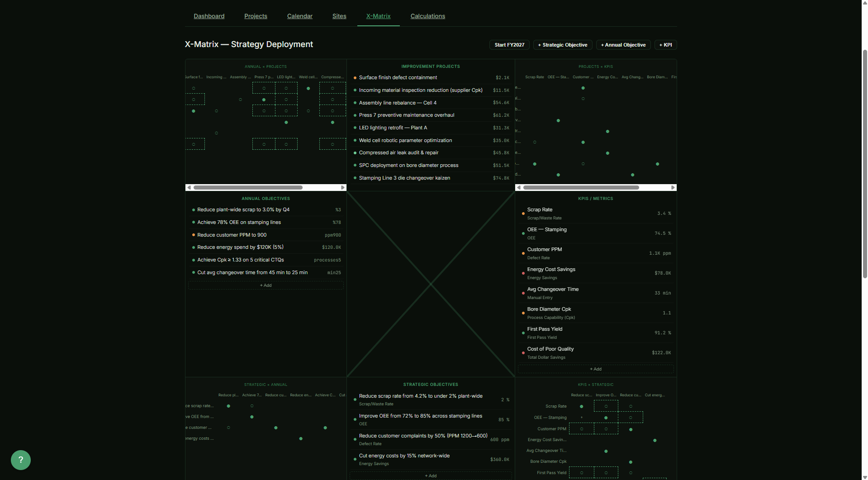
Task: Click the green status dot beside OEE — Stamping
Action: click(523, 233)
